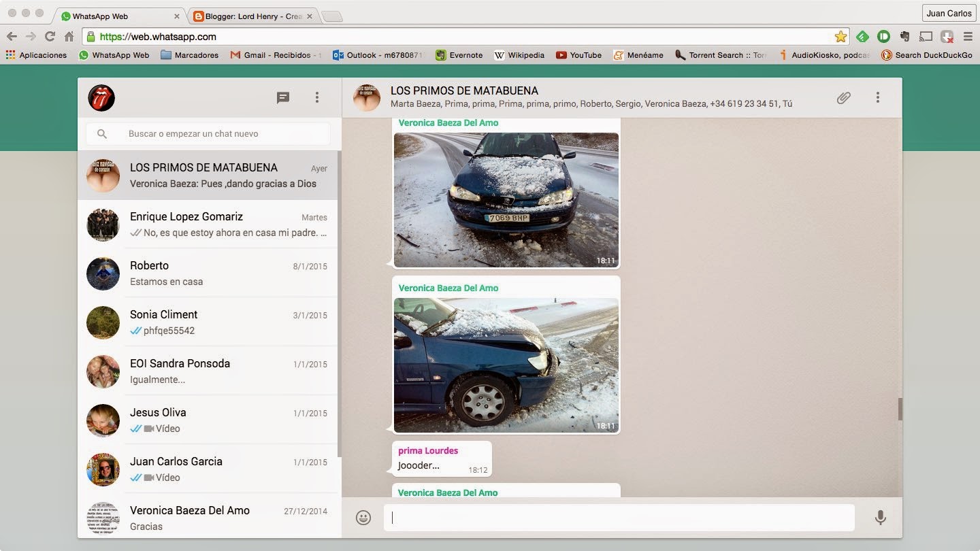Viewport: 980px width, 551px height.
Task: Open the Evernote bookmark
Action: [459, 55]
